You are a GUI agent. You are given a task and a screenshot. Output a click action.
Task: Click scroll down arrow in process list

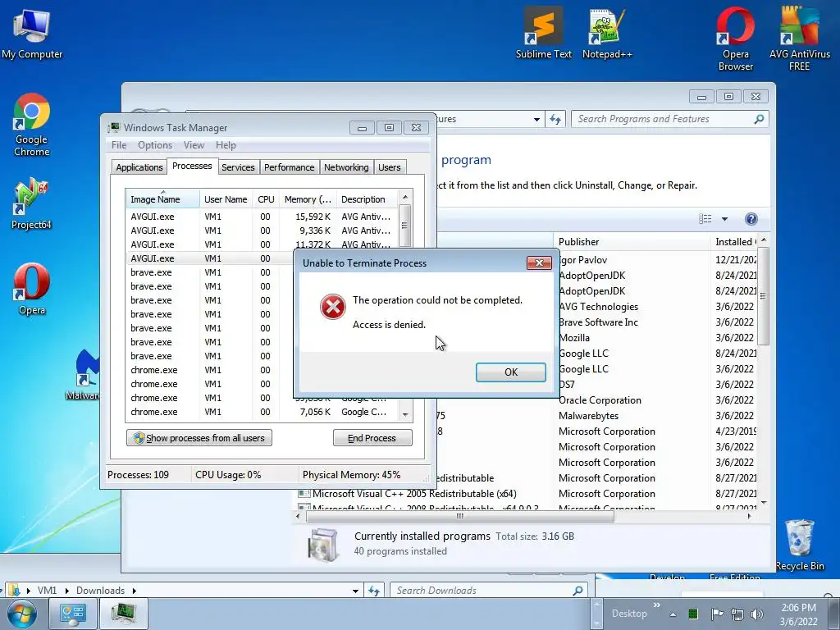coord(405,414)
